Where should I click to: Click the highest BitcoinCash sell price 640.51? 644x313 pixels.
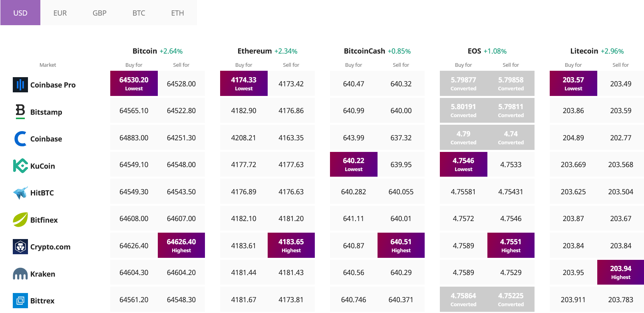coord(401,245)
